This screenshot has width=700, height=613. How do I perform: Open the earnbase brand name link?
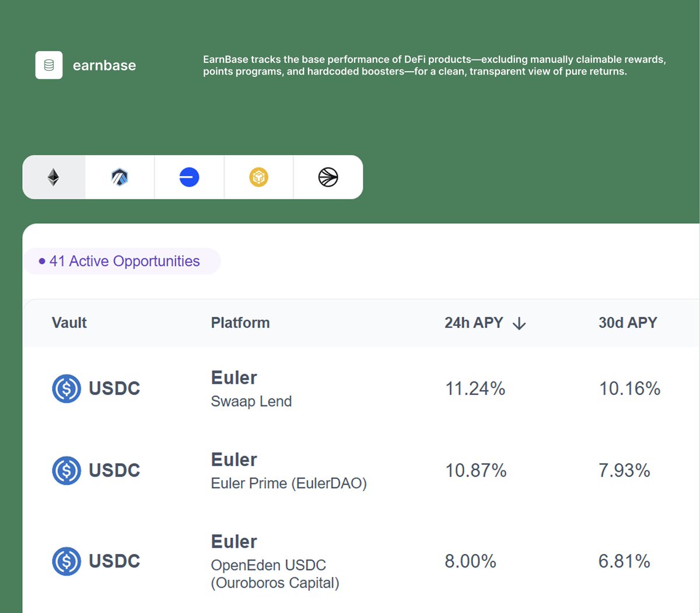point(104,65)
